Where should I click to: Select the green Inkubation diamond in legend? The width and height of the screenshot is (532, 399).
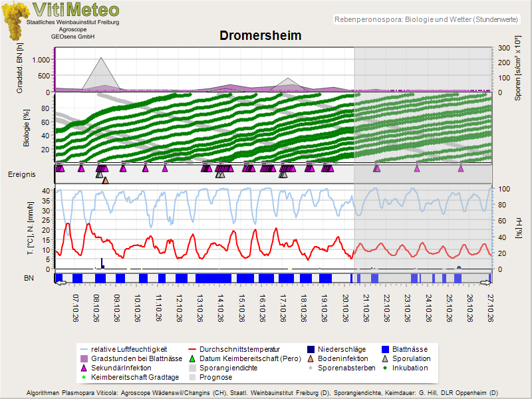pyautogui.click(x=385, y=368)
